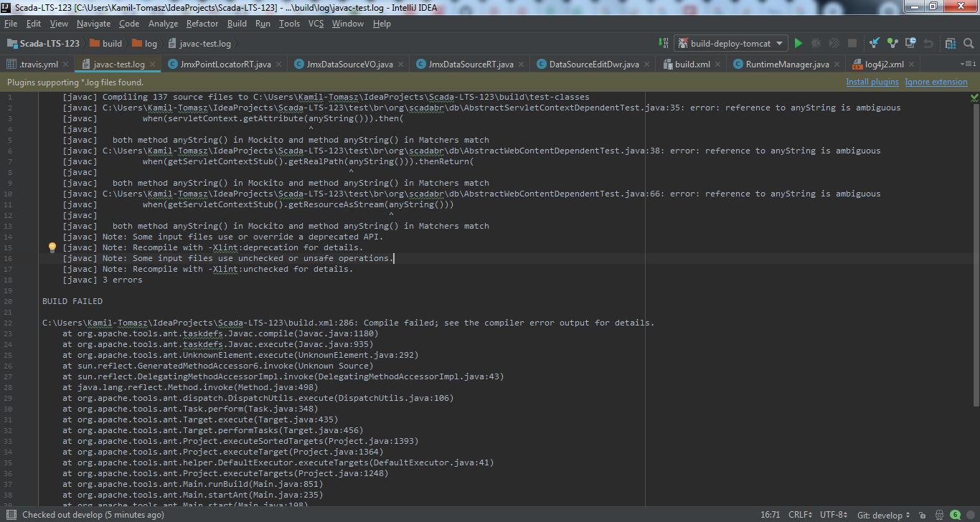Screen dimensions: 980x522
Task: Open the Navigate menu
Action: 93,24
